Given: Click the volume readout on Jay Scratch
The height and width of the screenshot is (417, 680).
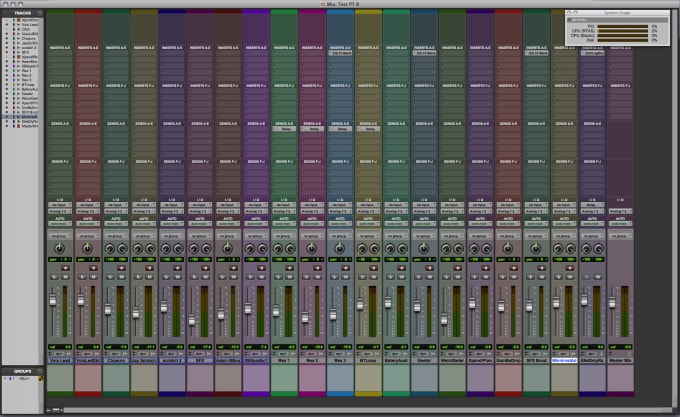Looking at the screenshot, I should (144, 347).
